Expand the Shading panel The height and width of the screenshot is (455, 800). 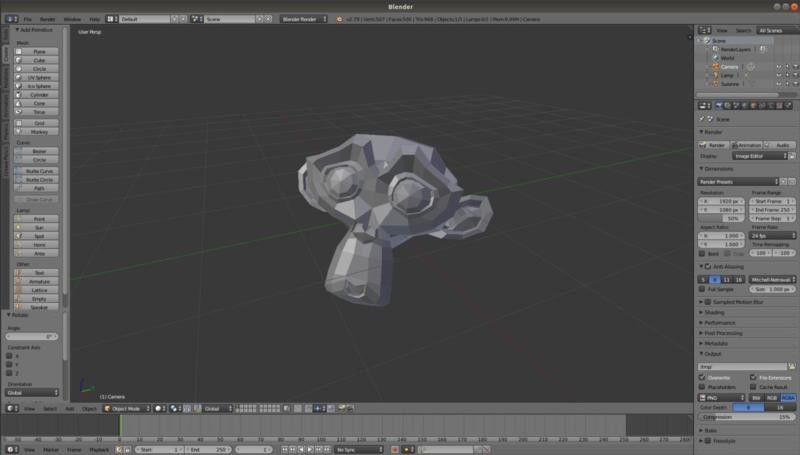click(715, 312)
